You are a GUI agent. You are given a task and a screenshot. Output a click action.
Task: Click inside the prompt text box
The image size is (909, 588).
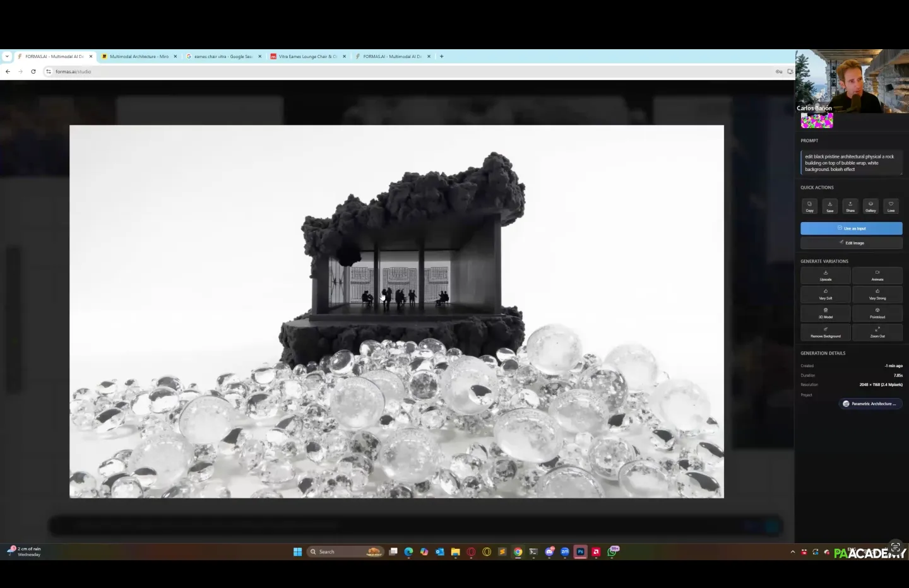[850, 163]
